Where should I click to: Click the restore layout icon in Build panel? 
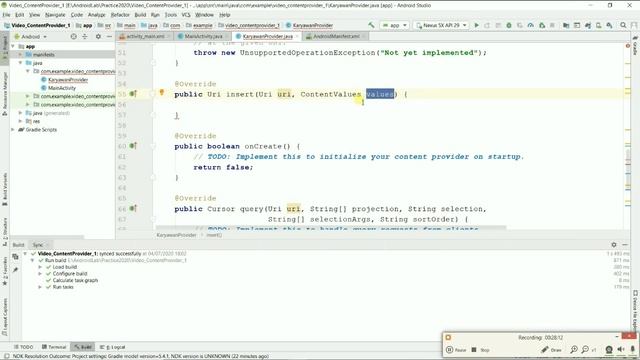point(16,257)
